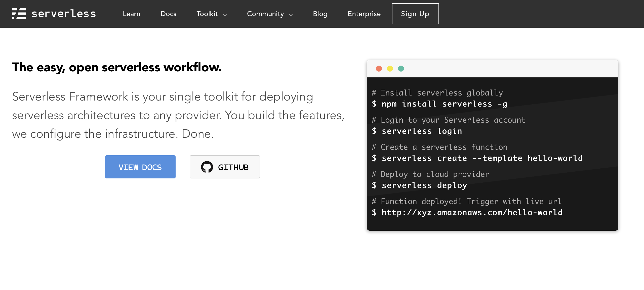
Task: Select the 'serverless deploy' command
Action: [x=420, y=185]
